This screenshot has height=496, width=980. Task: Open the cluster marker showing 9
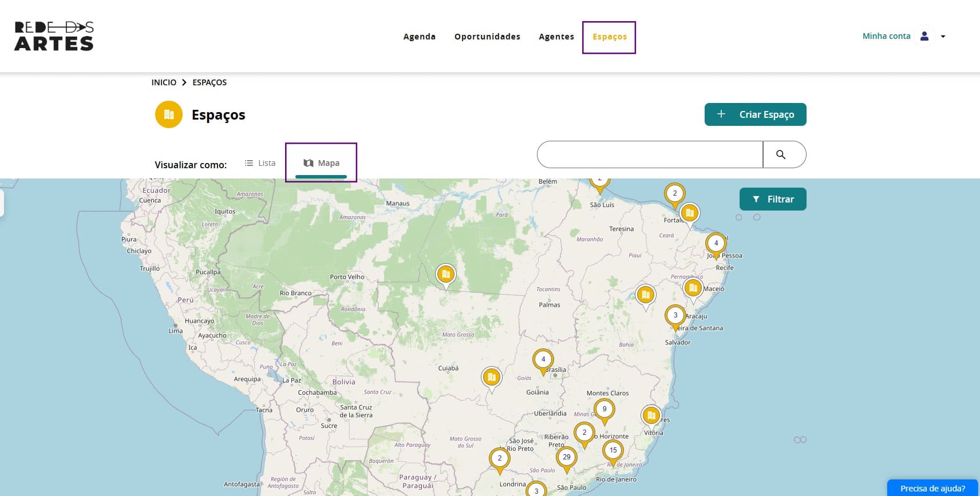604,410
